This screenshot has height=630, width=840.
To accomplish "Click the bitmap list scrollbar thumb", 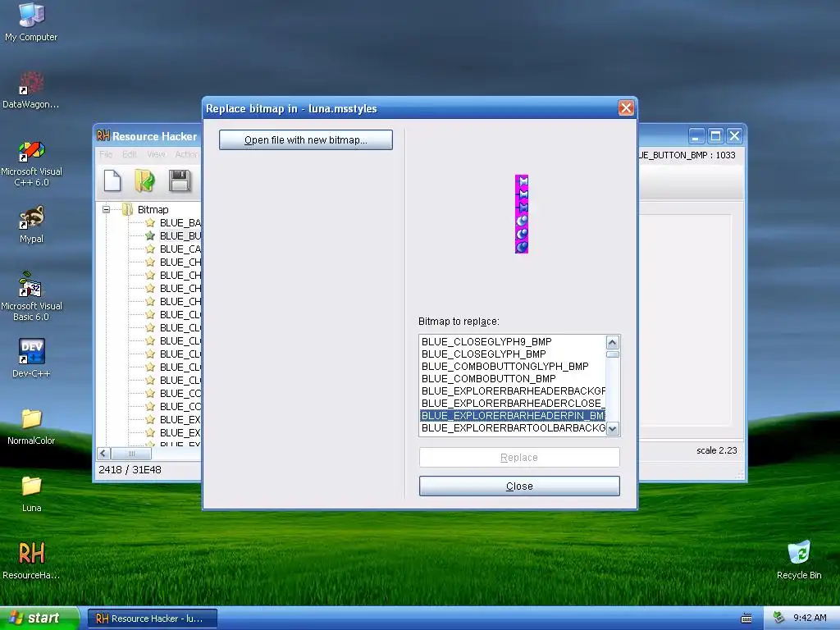I will tap(612, 354).
